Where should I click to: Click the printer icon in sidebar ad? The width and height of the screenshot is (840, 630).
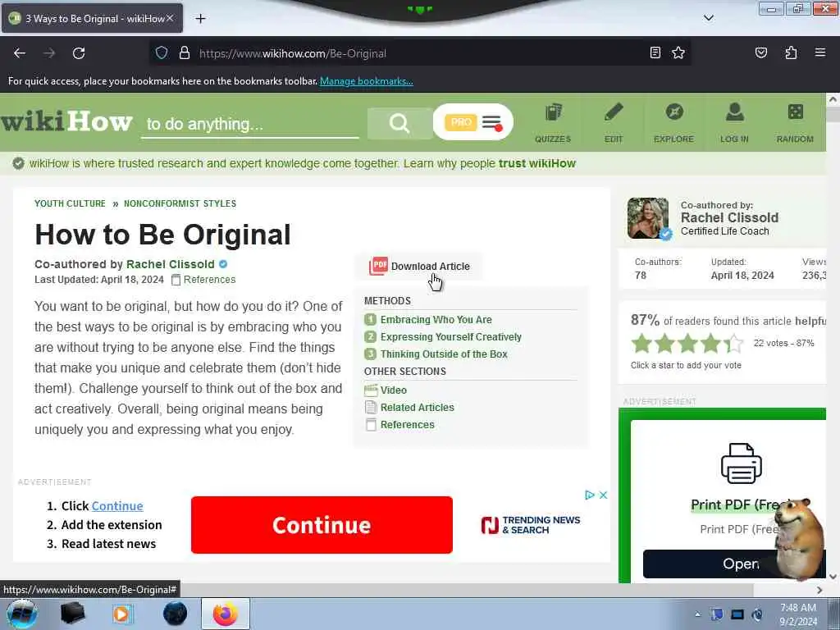point(742,463)
